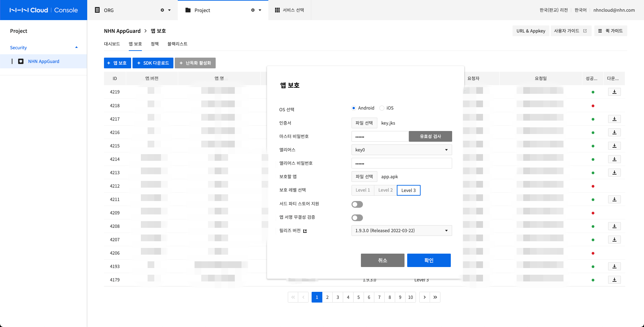
Task: Download the protected app for row 4208
Action: point(614,226)
